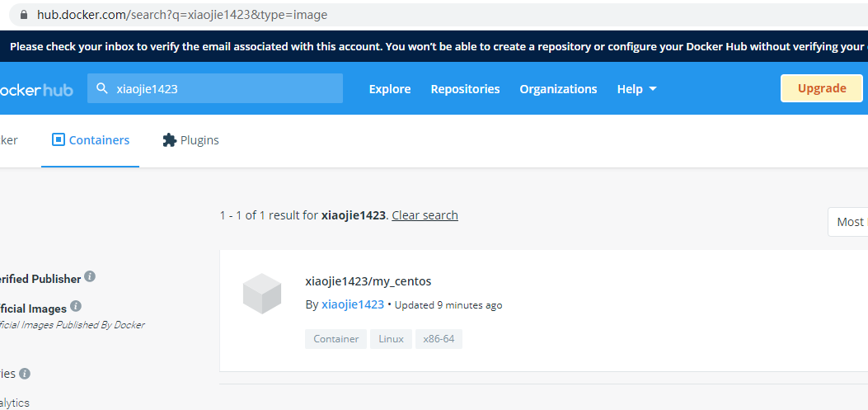Open the Help dropdown menu
This screenshot has width=868, height=410.
[636, 88]
